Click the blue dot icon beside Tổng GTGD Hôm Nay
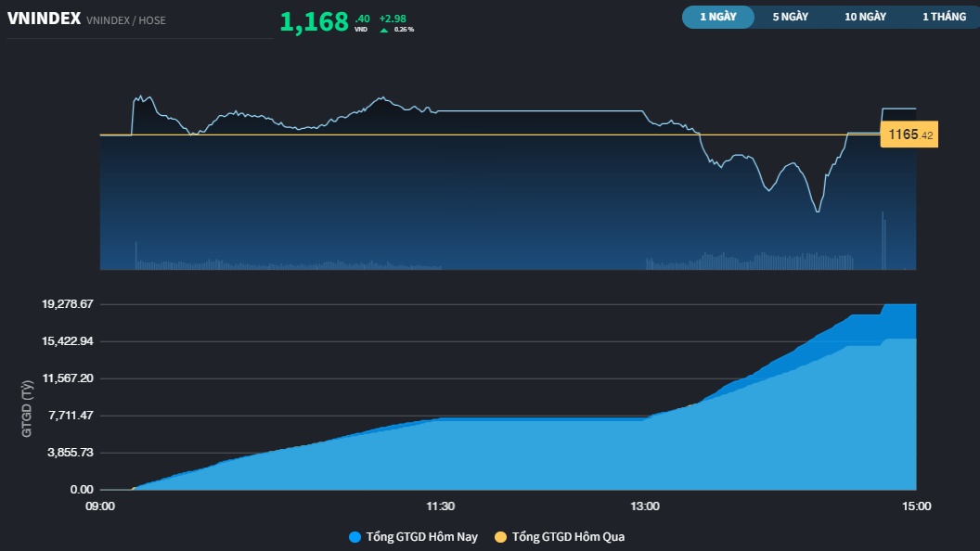The height and width of the screenshot is (551, 980). point(355,537)
